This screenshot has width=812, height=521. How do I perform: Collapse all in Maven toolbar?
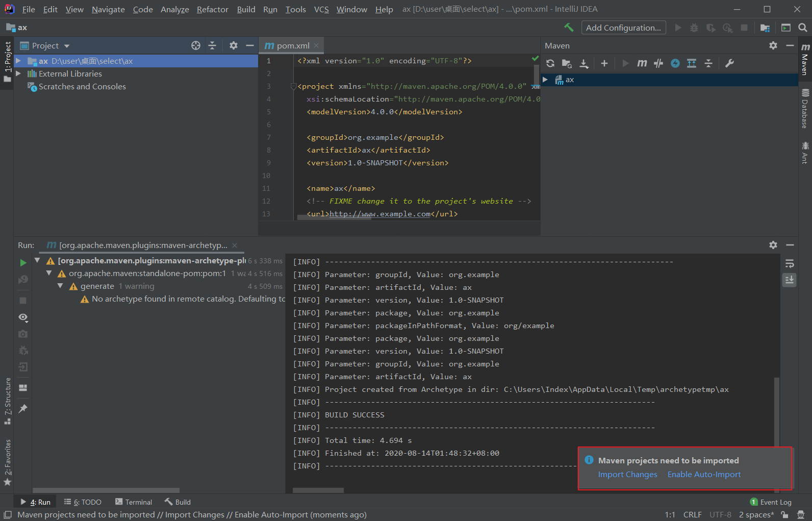(708, 63)
